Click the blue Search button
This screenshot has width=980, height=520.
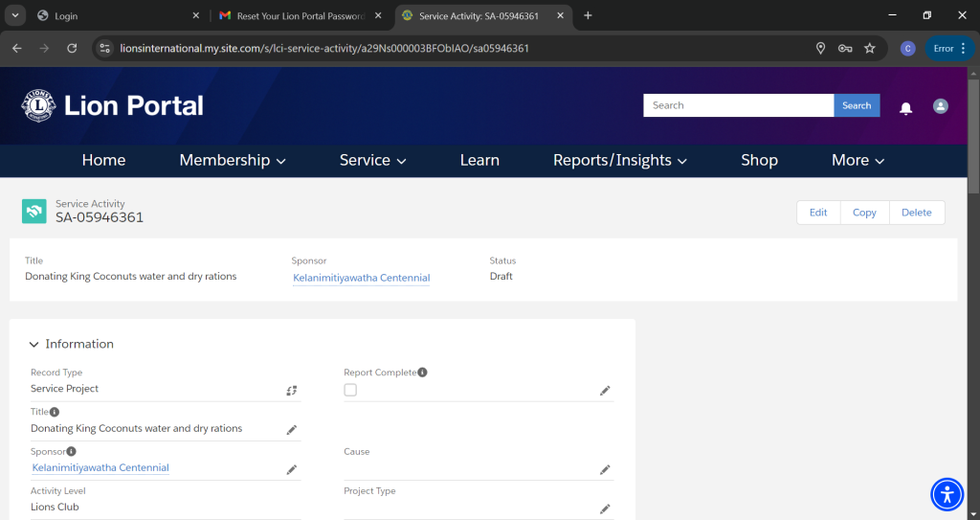(x=857, y=105)
